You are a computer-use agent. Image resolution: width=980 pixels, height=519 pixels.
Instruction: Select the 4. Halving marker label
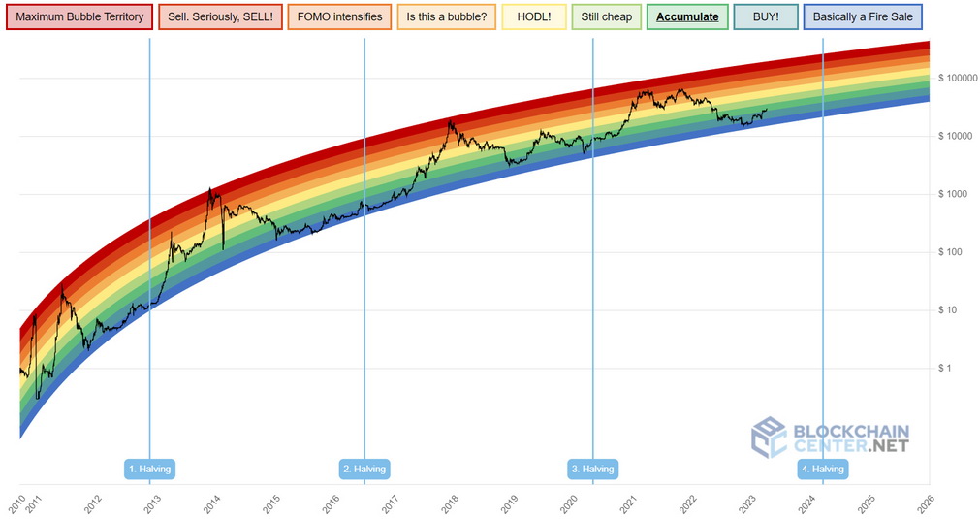click(x=822, y=470)
